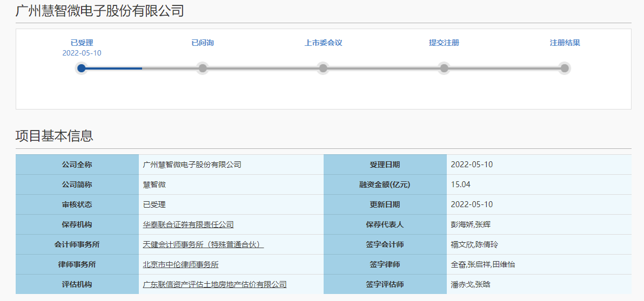Click the blue filled progress bar segment
644x301 pixels.
point(113,69)
